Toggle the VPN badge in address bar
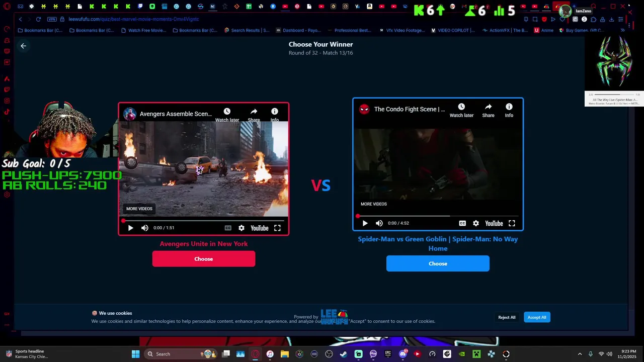Image resolution: width=644 pixels, height=362 pixels. point(52,19)
